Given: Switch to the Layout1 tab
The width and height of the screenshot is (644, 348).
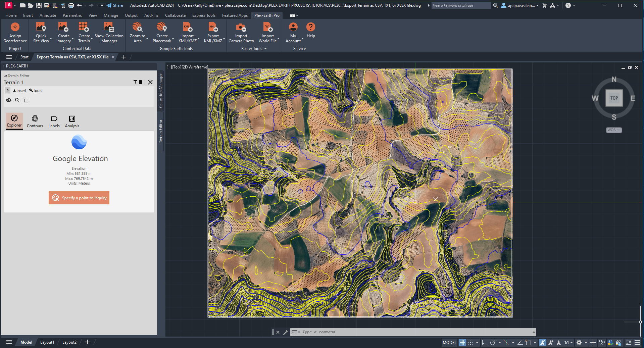Looking at the screenshot, I should tap(47, 342).
